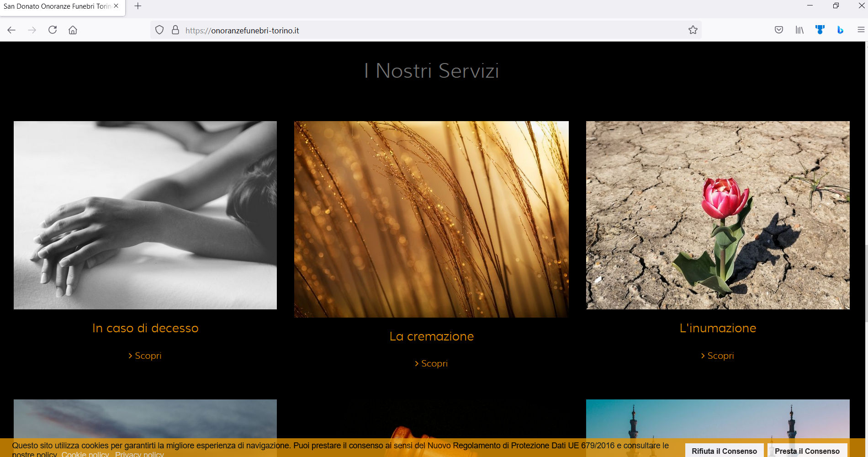Click the address bar URL field
This screenshot has height=457, width=868.
click(x=411, y=31)
